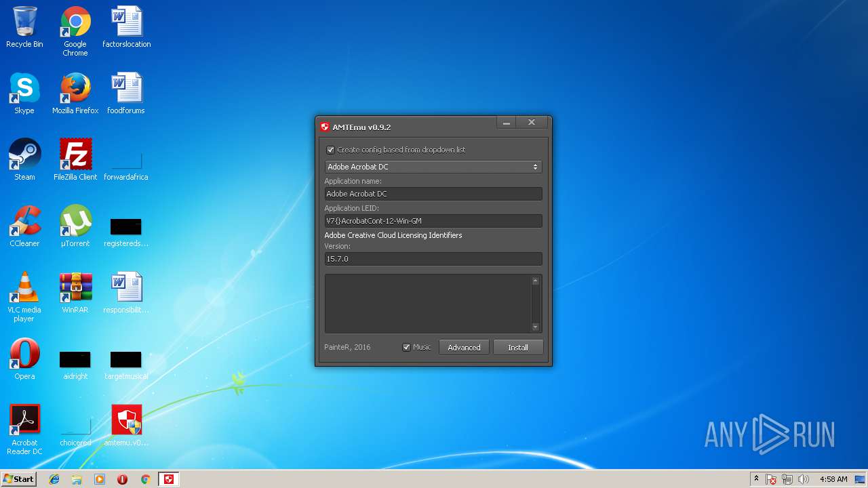Click Adobe Creative Cloud Licensing Identifiers text
Viewport: 868px width, 488px height.
pos(393,235)
